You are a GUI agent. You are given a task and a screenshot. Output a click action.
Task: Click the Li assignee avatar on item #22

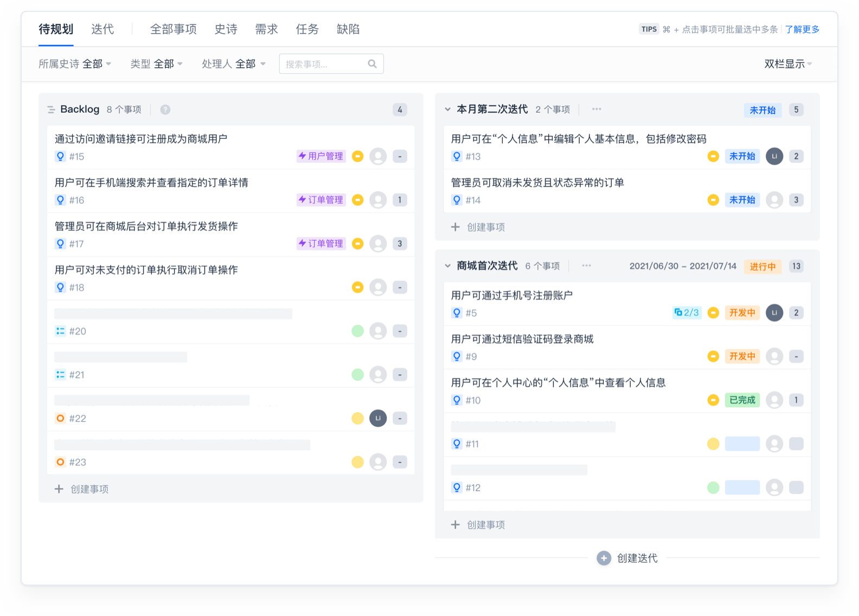coord(378,418)
